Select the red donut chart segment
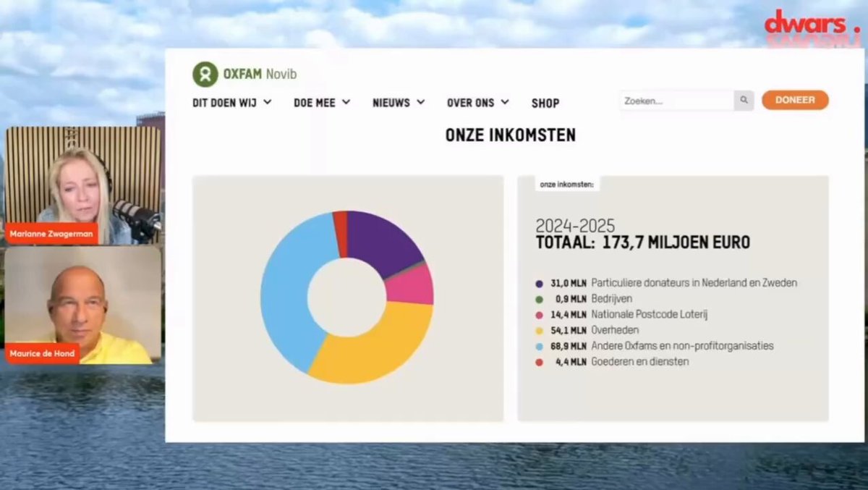868x490 pixels. tap(340, 233)
